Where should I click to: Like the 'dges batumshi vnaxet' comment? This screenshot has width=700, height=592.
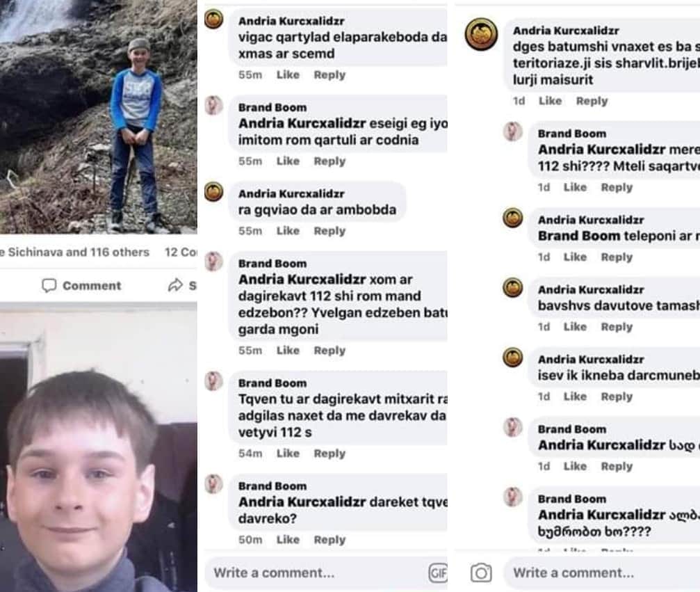[x=550, y=101]
